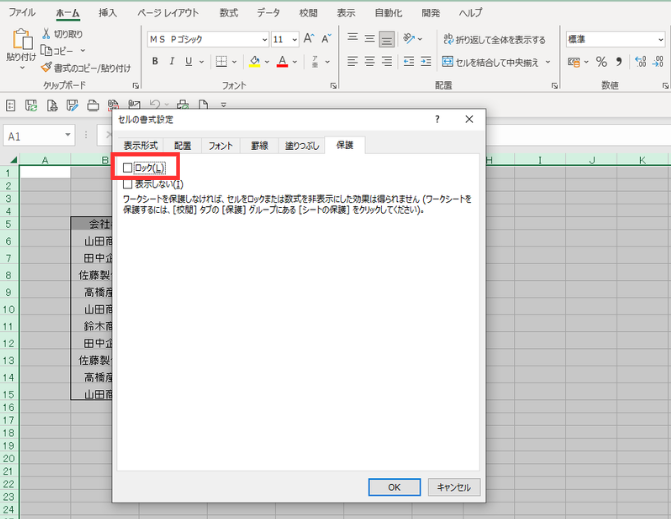Switch to the フォント dialog tab

(220, 145)
